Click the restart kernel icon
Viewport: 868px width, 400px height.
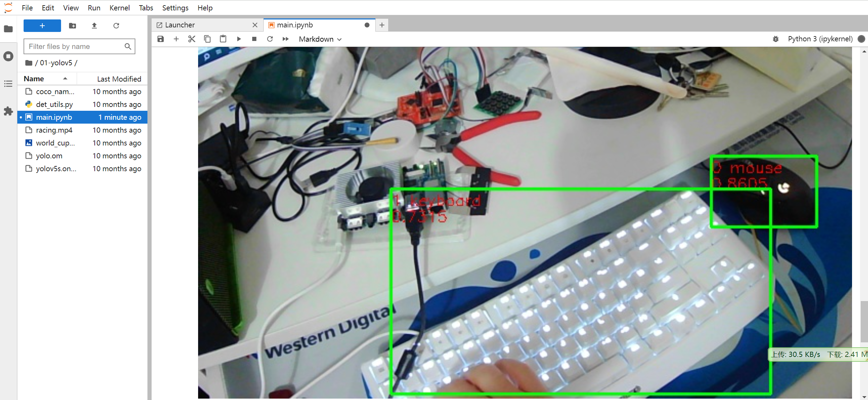pos(270,39)
